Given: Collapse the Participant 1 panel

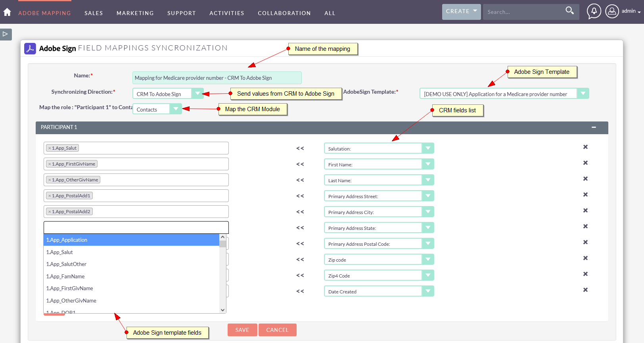Looking at the screenshot, I should point(594,127).
